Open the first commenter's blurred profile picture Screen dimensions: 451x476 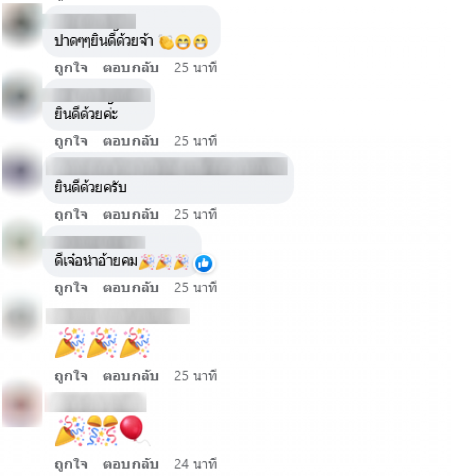22,24
